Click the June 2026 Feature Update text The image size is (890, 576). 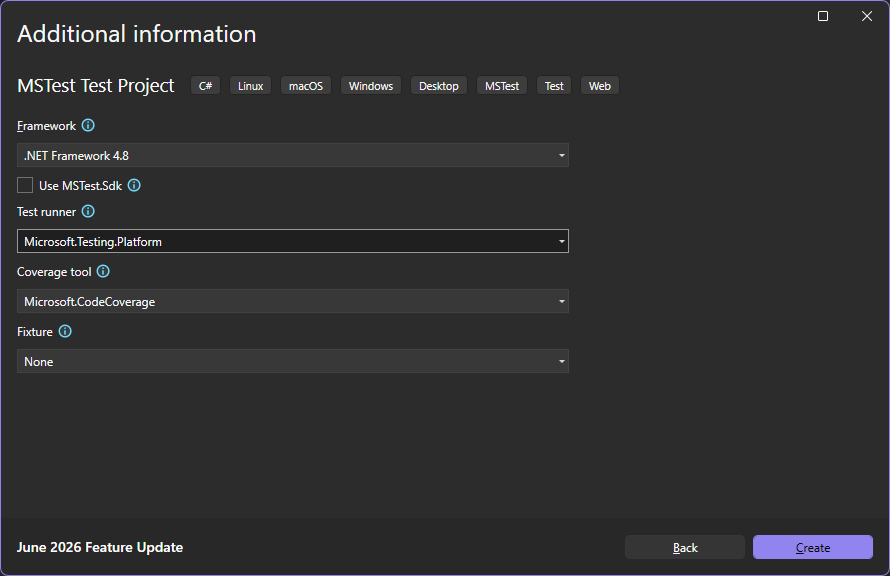point(100,548)
